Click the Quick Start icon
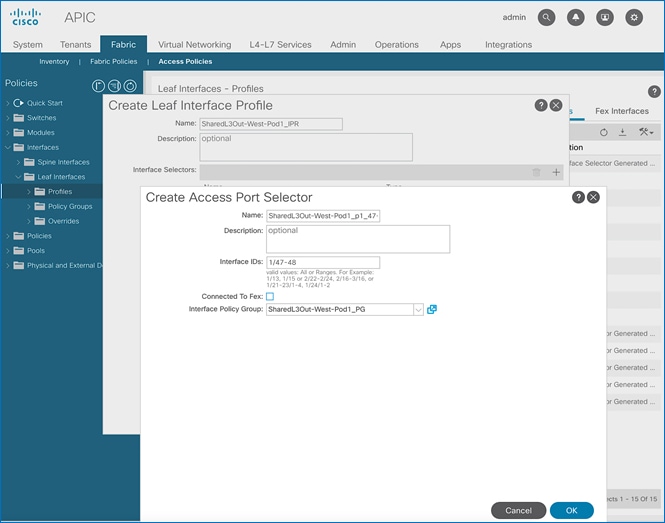This screenshot has width=665, height=523. click(18, 103)
